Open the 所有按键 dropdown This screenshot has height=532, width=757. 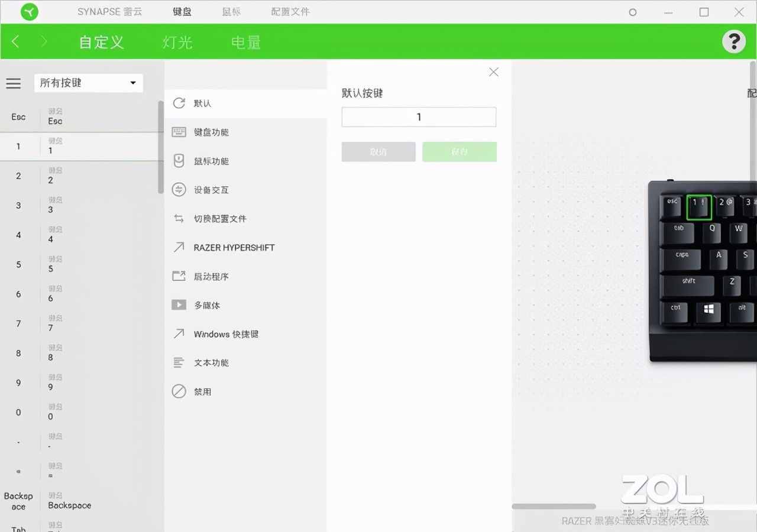89,83
